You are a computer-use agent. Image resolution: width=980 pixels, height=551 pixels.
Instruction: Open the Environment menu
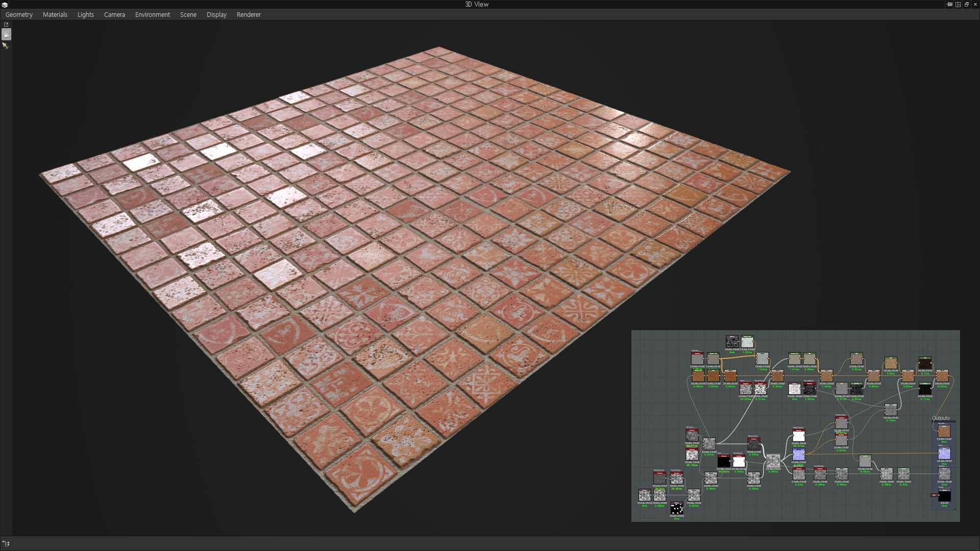coord(152,15)
